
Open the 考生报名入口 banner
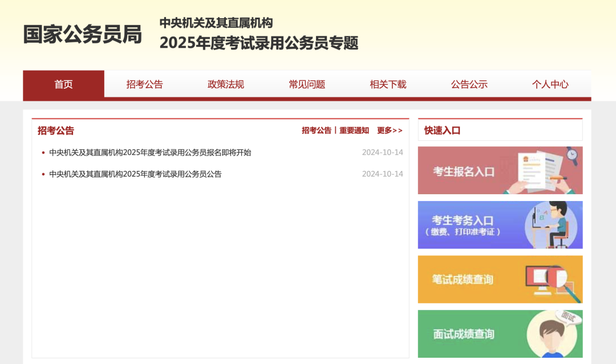point(463,171)
